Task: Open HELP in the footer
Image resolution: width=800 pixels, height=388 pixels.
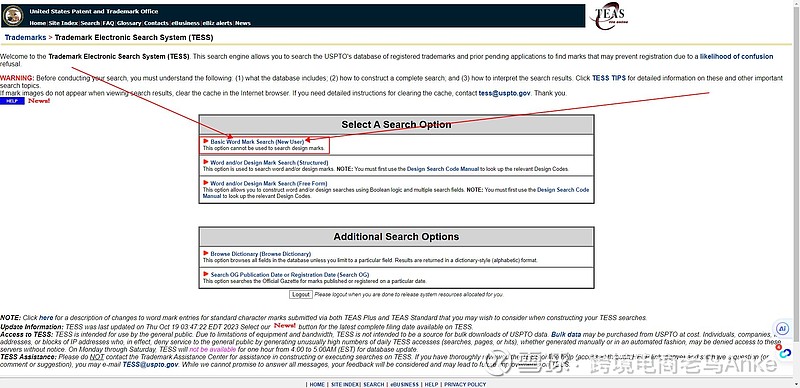Action: coord(431,384)
